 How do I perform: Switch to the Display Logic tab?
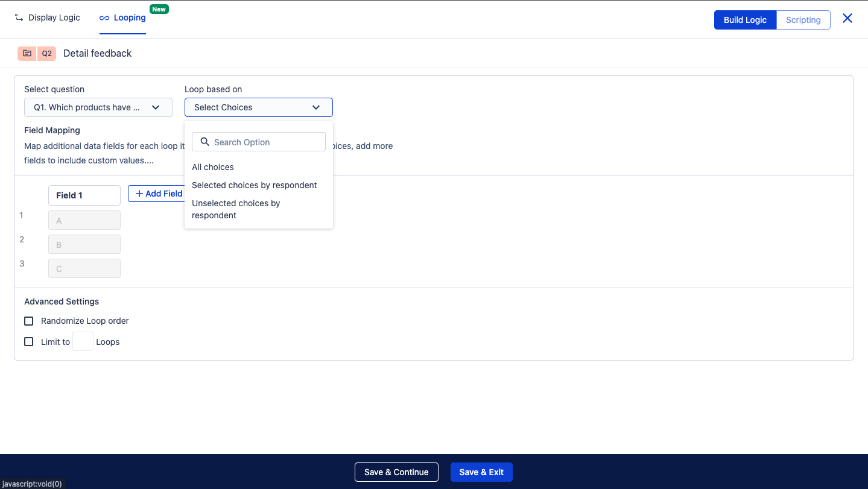(x=54, y=18)
